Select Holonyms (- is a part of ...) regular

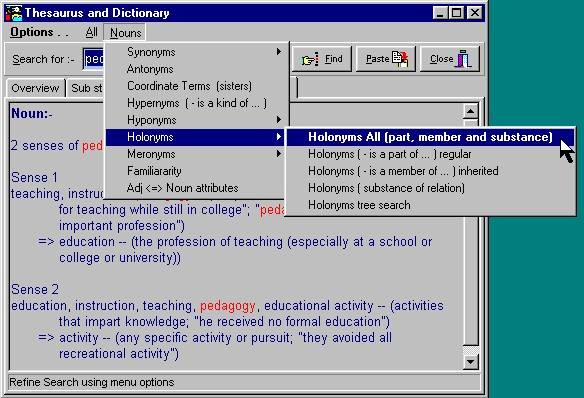click(x=430, y=154)
